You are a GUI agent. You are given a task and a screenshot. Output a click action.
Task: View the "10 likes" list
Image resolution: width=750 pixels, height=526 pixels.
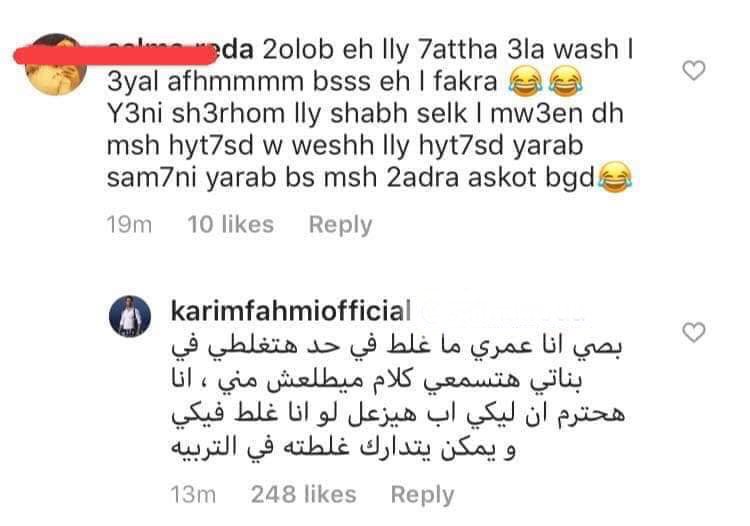pos(231,224)
